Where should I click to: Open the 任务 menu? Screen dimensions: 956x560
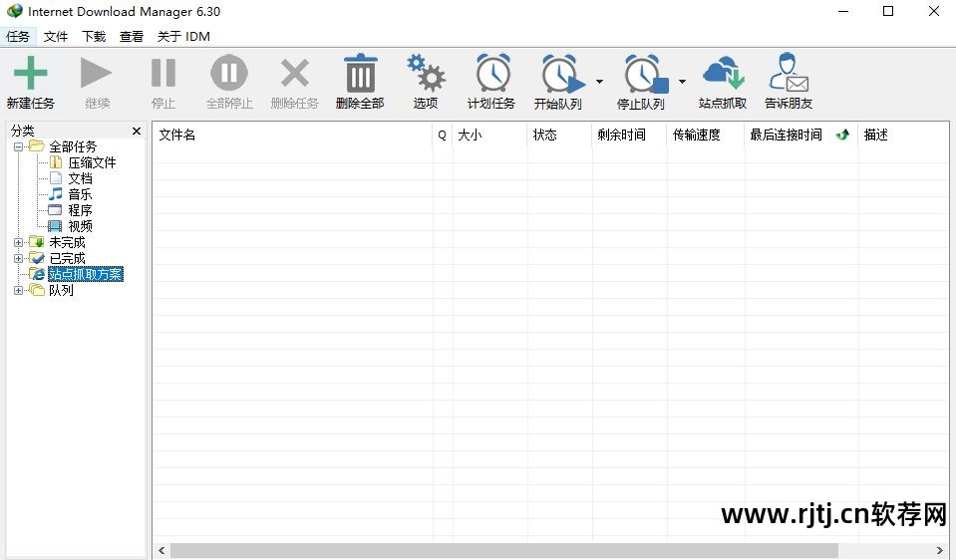coord(18,37)
